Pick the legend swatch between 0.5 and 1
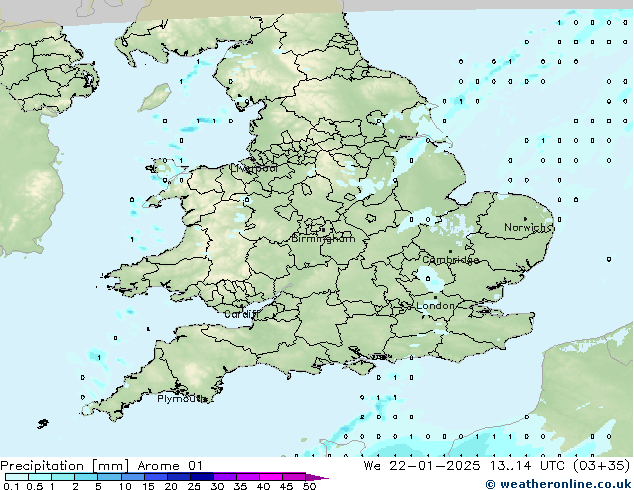Image resolution: width=634 pixels, height=490 pixels. click(x=40, y=477)
